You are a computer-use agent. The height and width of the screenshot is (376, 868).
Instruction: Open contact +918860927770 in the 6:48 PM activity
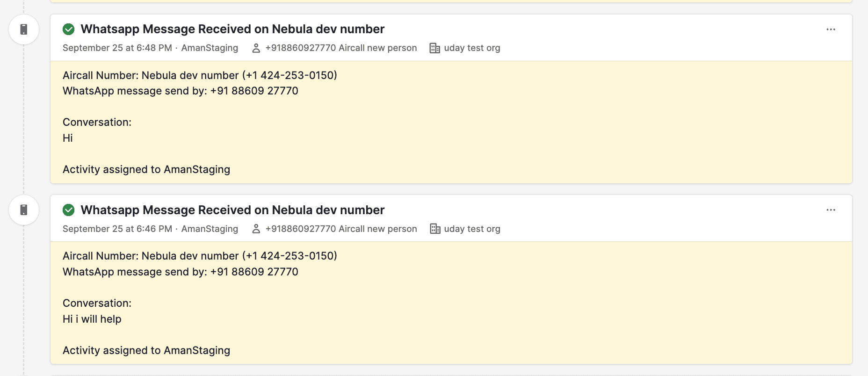[x=341, y=48]
